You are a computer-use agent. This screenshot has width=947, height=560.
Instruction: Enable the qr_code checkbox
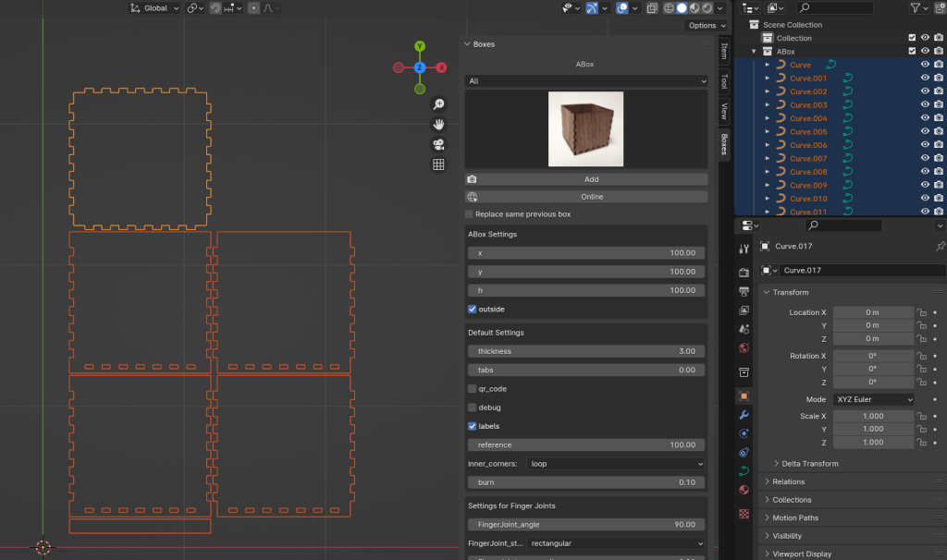click(x=473, y=389)
